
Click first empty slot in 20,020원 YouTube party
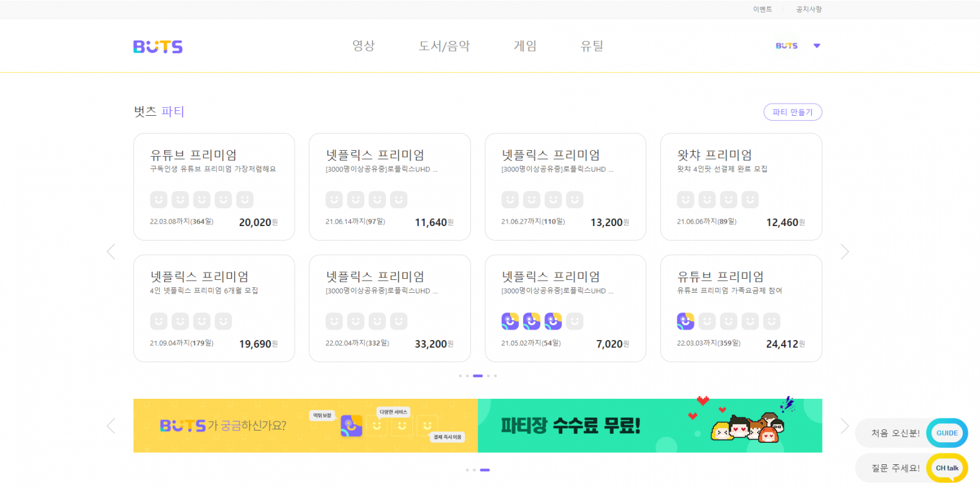[x=159, y=200]
